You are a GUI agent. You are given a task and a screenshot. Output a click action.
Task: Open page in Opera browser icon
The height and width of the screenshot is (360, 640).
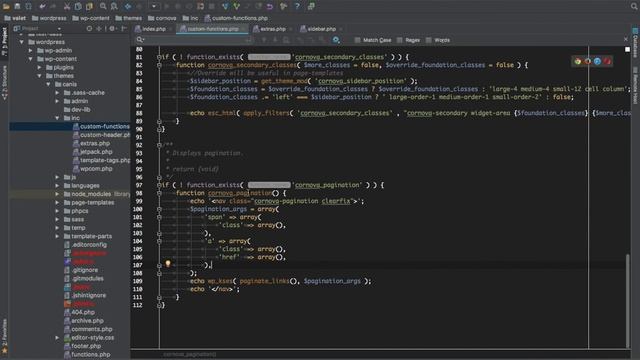[x=607, y=61]
